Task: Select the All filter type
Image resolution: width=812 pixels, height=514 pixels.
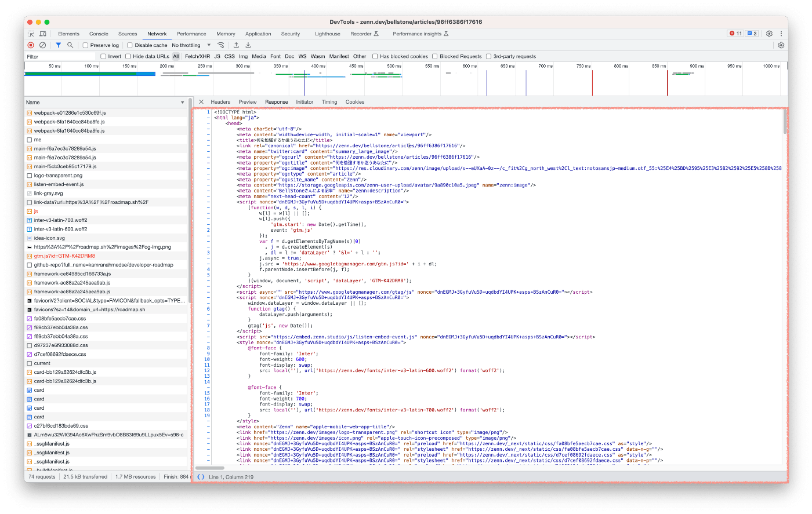Action: 176,57
